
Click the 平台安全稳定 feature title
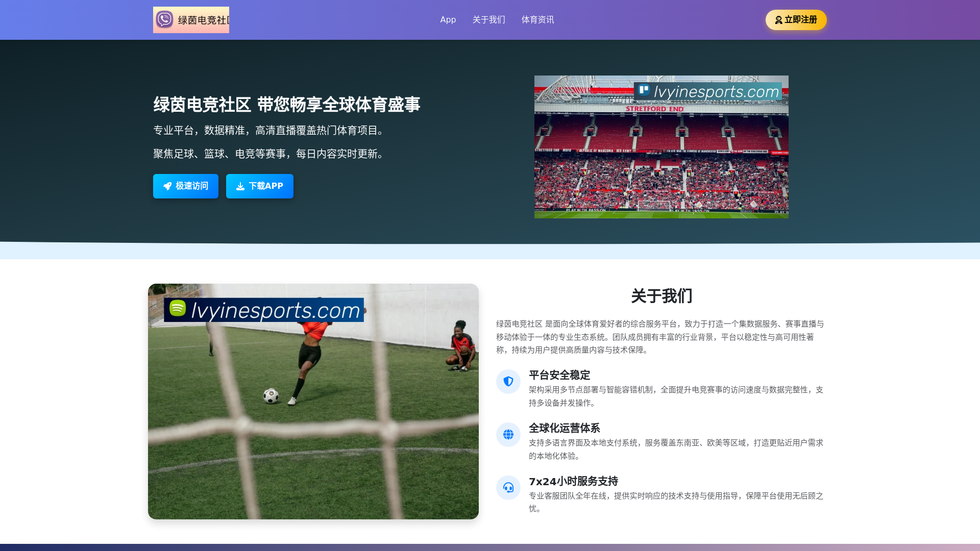point(559,375)
